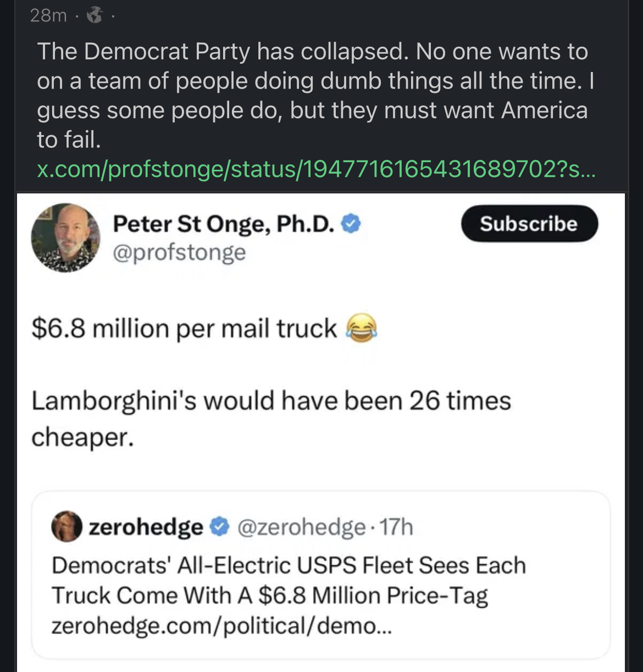Click the Peter St Onge, Ph.D. display name

click(223, 224)
